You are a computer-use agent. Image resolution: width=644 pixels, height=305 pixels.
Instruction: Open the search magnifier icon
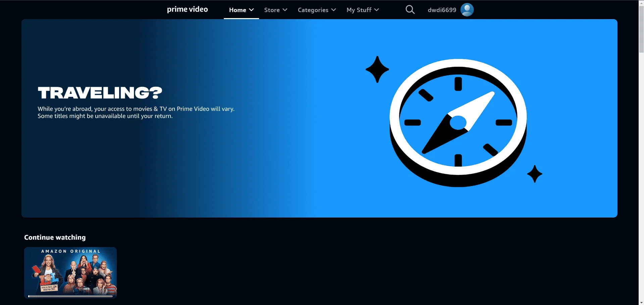(x=410, y=10)
